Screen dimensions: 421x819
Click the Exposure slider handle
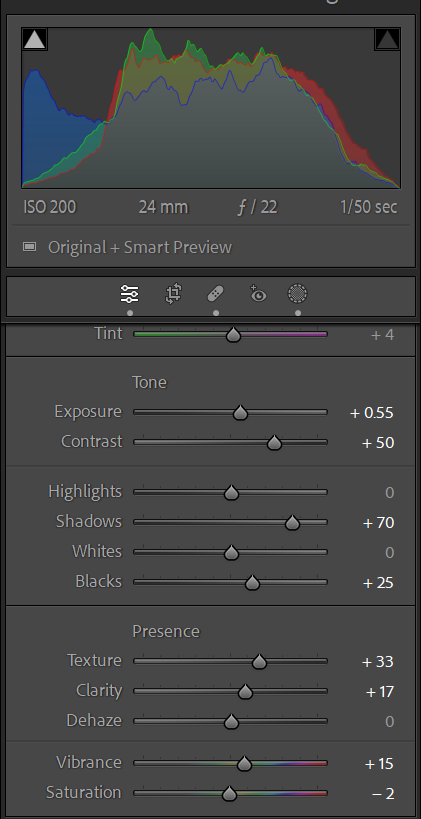pyautogui.click(x=240, y=413)
